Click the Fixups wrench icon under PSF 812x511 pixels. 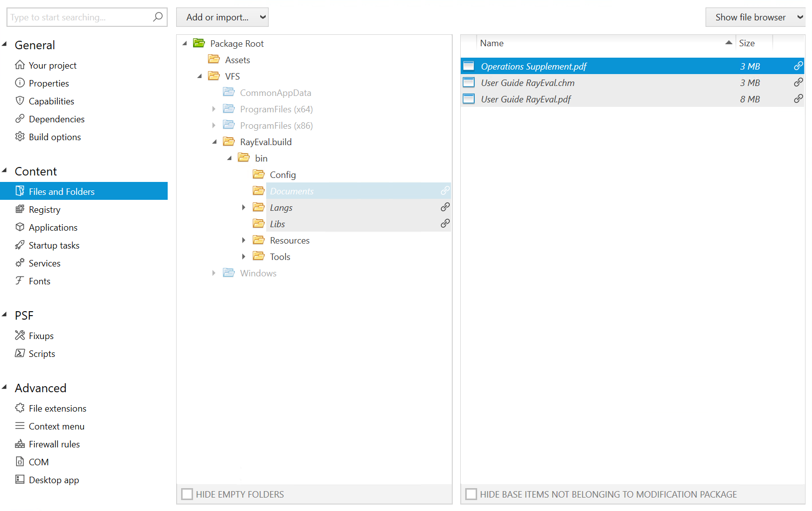click(x=20, y=336)
